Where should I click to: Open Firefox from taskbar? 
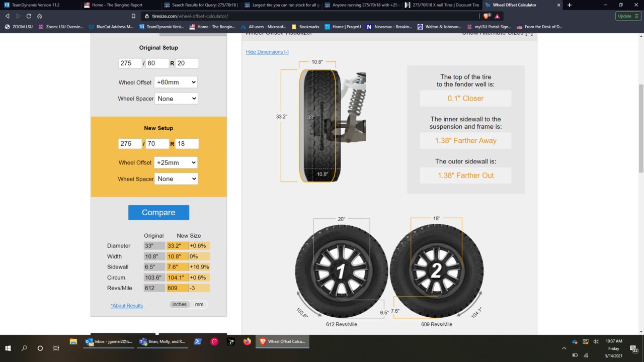(x=247, y=342)
